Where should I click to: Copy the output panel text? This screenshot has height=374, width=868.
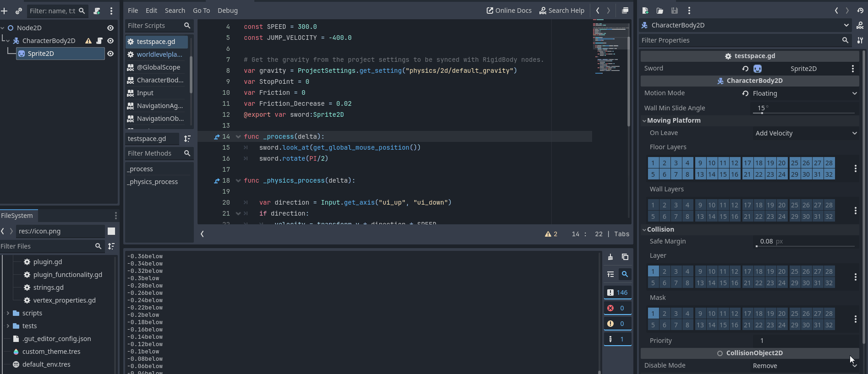pos(625,257)
